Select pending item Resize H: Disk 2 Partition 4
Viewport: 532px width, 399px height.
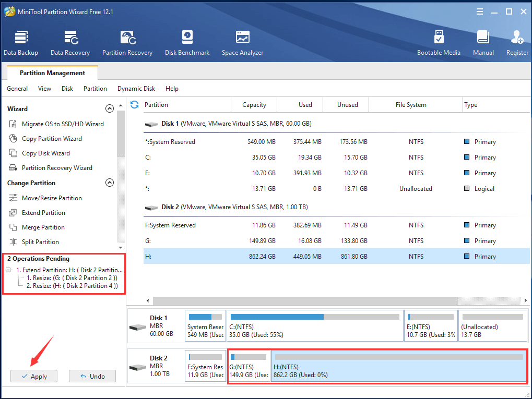(x=72, y=286)
